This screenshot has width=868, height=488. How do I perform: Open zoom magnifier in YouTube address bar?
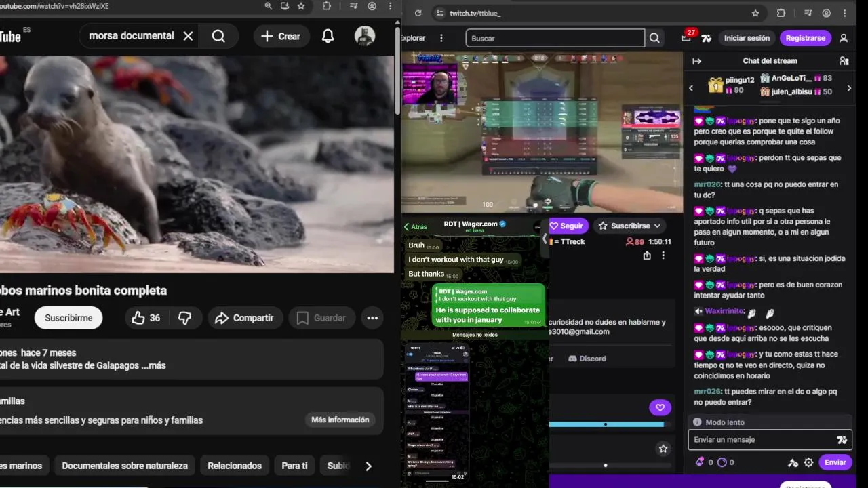click(268, 6)
